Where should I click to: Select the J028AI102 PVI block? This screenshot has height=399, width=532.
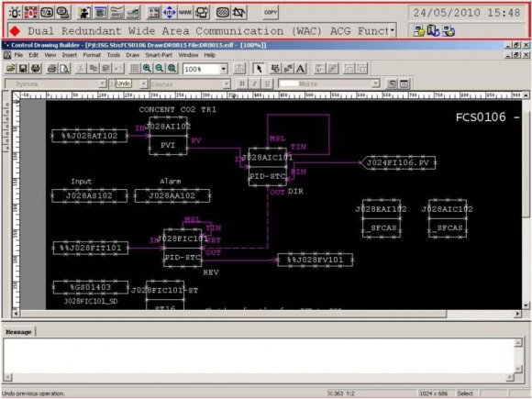168,136
